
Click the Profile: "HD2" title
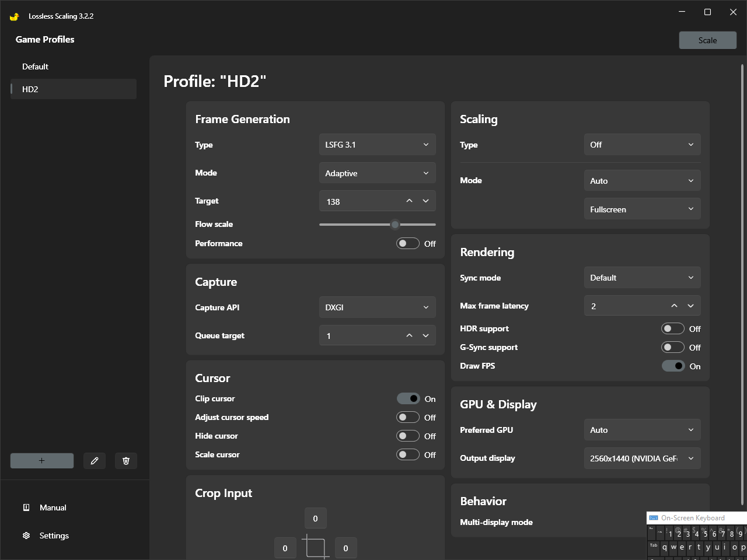point(215,81)
